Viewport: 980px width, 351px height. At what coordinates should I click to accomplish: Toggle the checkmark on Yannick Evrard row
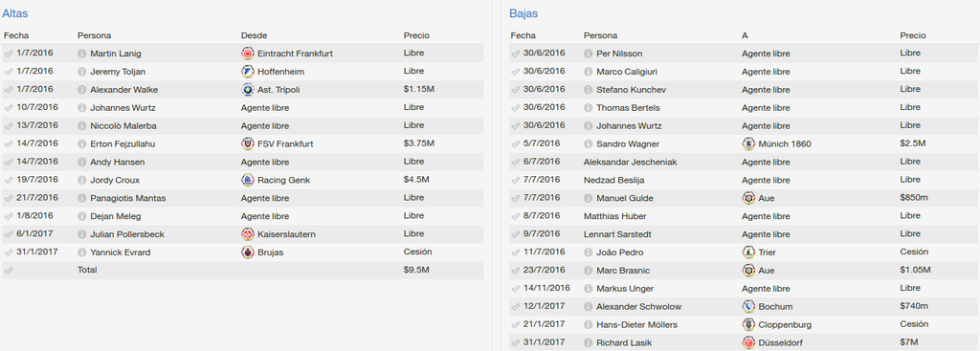tap(8, 252)
